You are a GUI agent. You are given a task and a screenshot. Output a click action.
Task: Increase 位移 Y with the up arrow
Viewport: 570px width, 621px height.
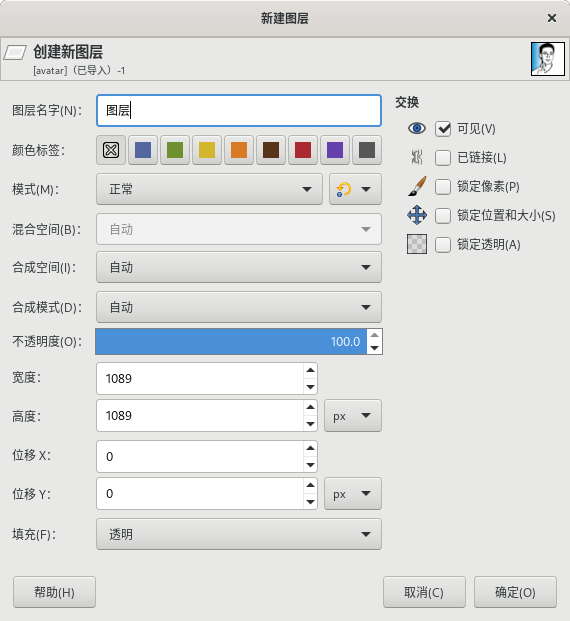tap(311, 485)
